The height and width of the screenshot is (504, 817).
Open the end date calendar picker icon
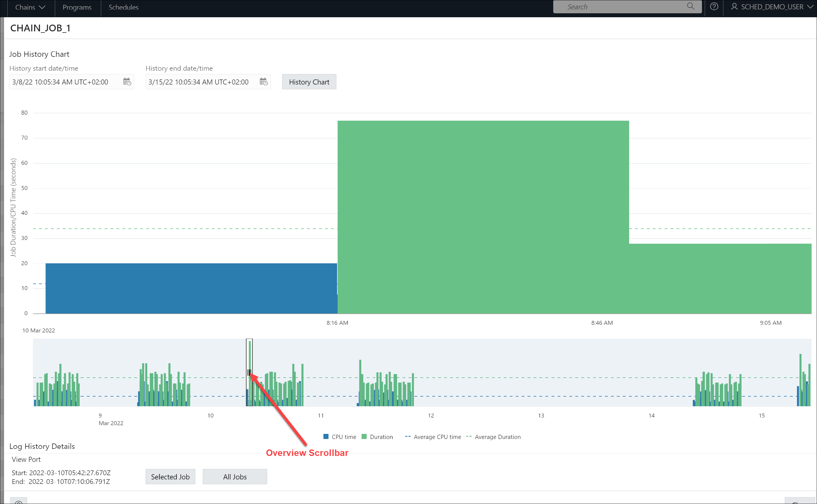(x=263, y=82)
